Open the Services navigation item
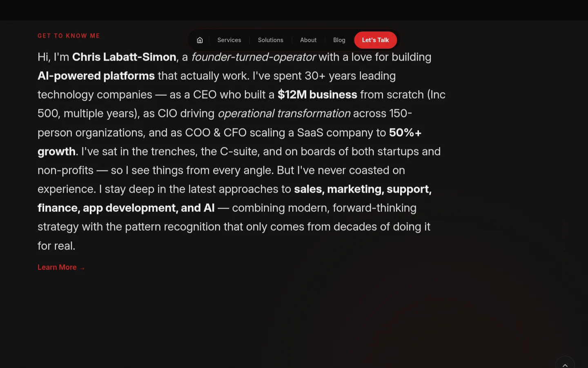 pyautogui.click(x=229, y=40)
